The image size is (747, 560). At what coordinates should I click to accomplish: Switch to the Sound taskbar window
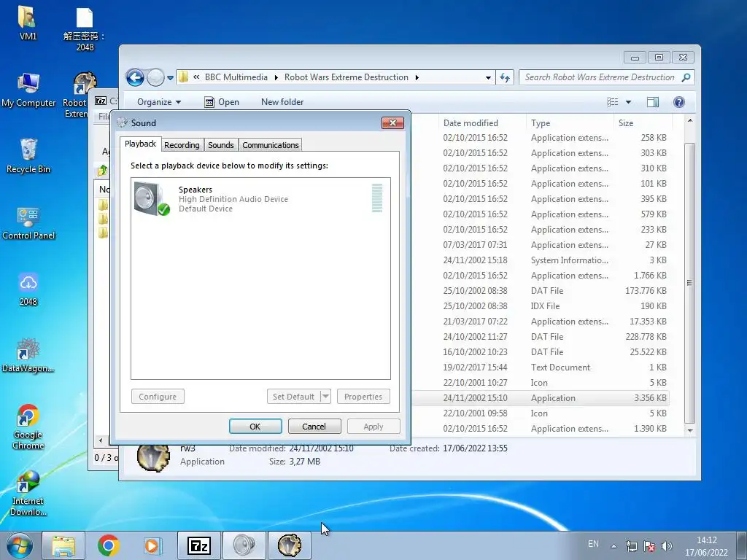[244, 545]
